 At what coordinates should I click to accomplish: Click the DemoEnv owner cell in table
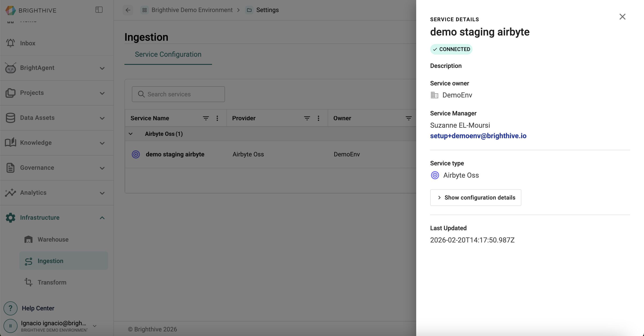(347, 154)
